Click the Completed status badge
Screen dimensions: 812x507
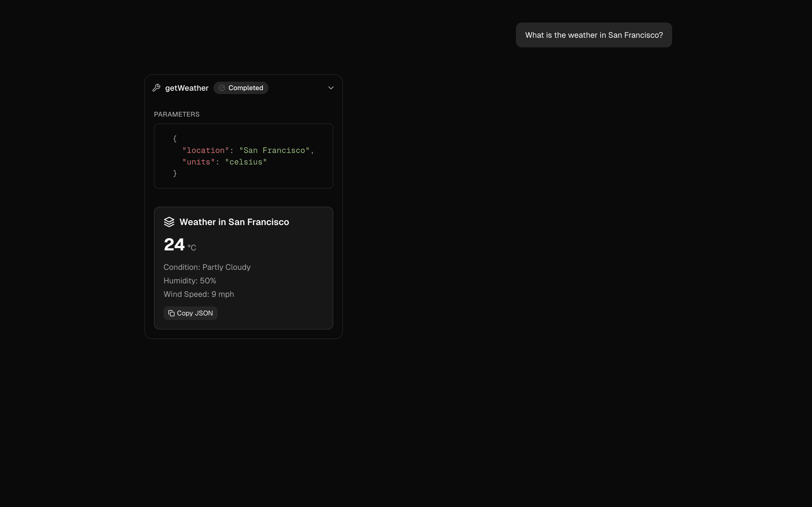click(240, 88)
